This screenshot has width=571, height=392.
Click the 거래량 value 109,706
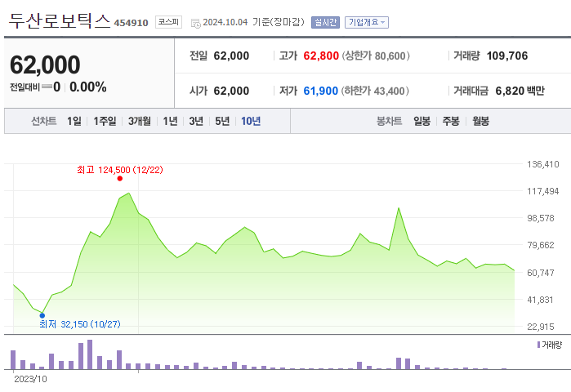507,56
